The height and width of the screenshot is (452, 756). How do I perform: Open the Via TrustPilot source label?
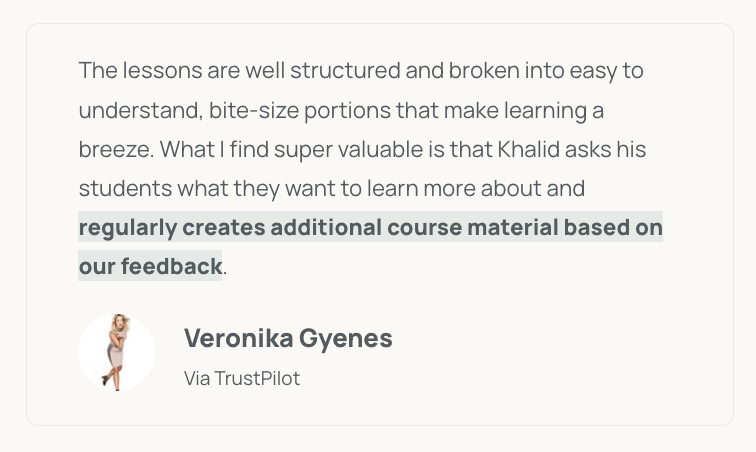[242, 378]
